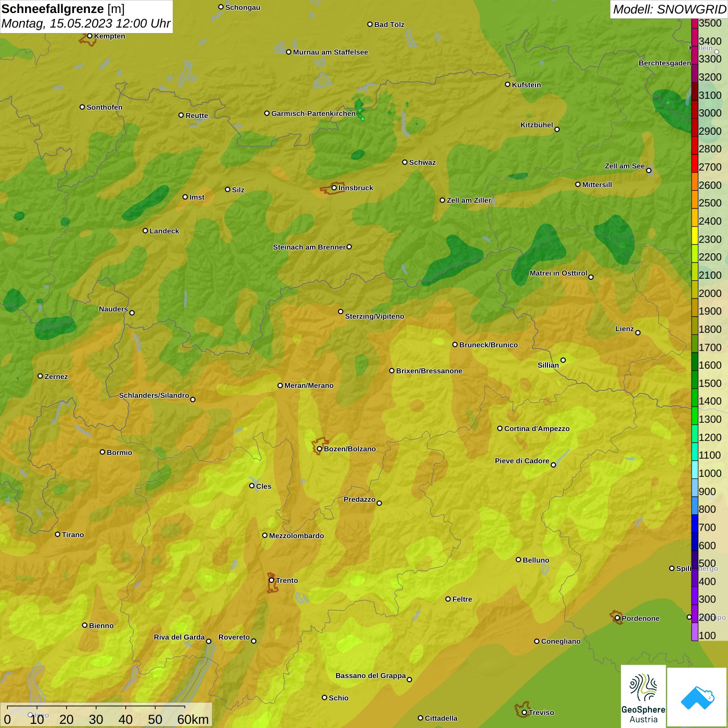
Task: Click the Cortina d'Ampezzo marker dot
Action: click(500, 428)
